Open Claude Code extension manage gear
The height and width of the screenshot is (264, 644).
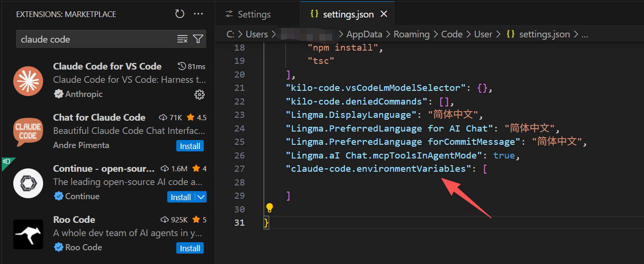pyautogui.click(x=200, y=95)
